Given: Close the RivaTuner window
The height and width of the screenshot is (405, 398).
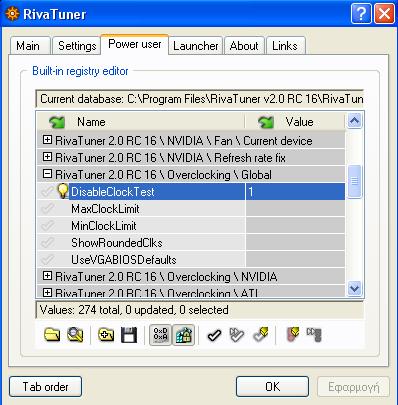Looking at the screenshot, I should click(x=384, y=14).
